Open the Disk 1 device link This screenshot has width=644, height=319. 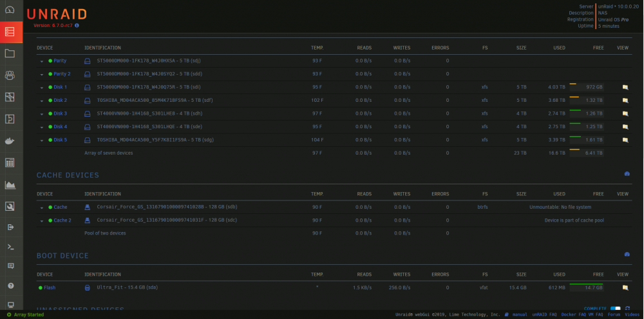(61, 87)
